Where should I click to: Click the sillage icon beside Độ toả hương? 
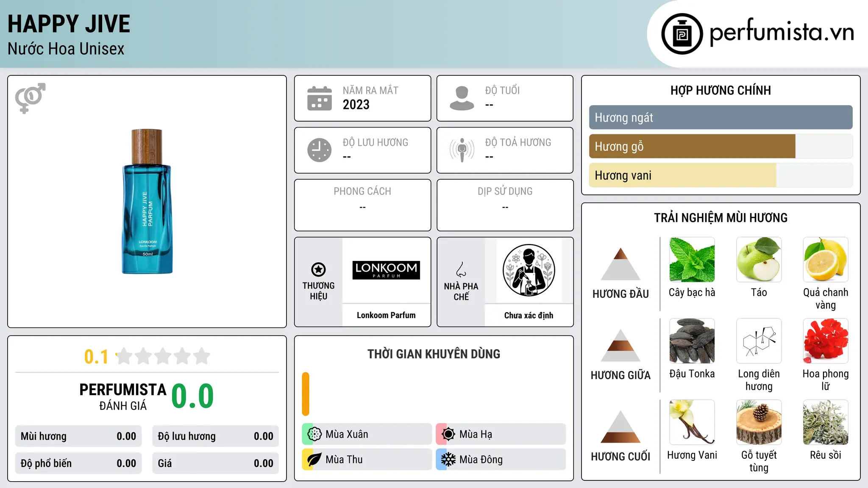coord(462,150)
